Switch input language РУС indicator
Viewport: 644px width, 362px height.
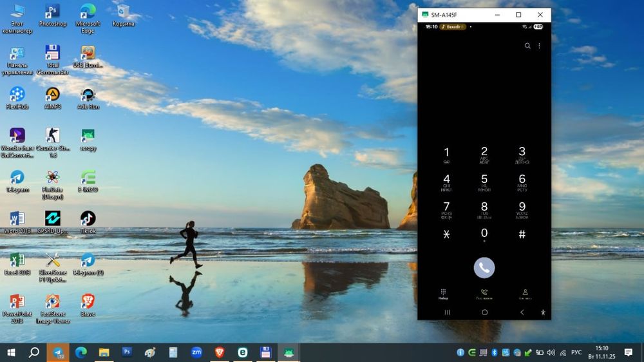[576, 352]
